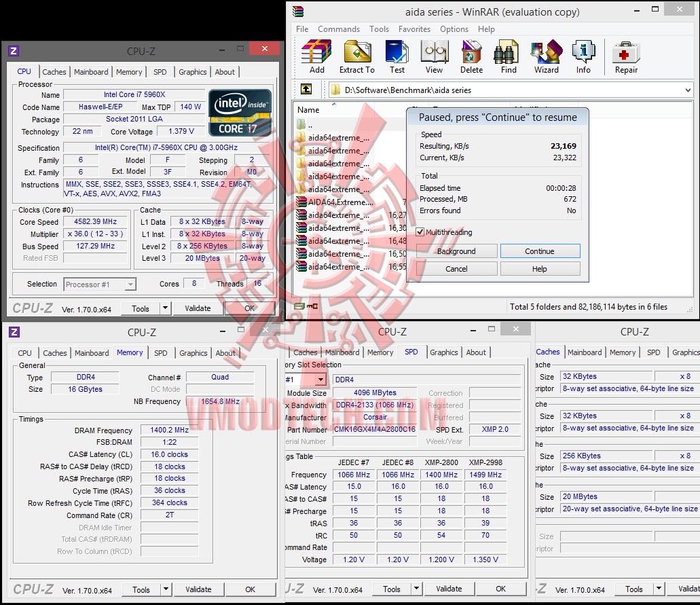Click the up one level folder icon
The height and width of the screenshot is (605, 700).
(x=306, y=90)
